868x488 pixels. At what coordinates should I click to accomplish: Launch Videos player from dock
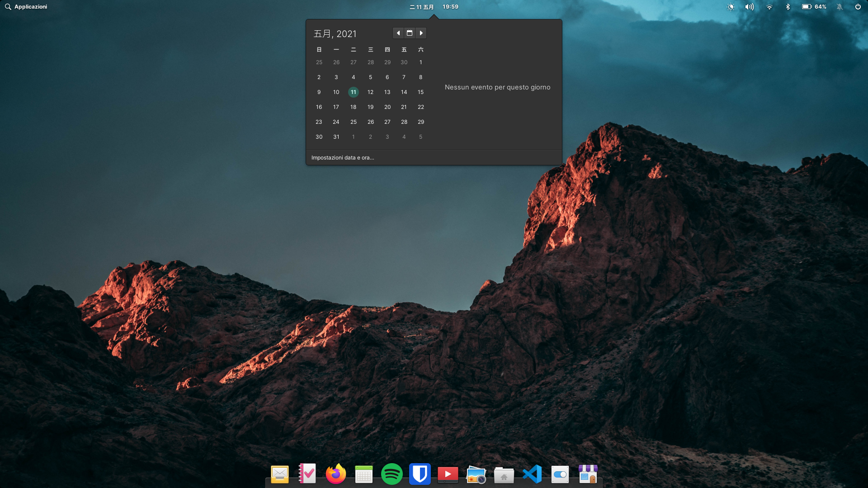click(448, 474)
